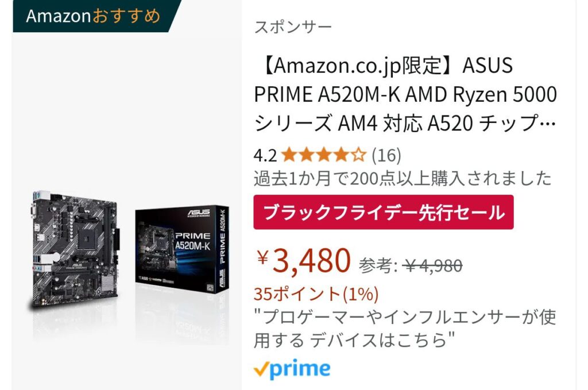Click the ASUS logo on the box
The width and height of the screenshot is (588, 390).
[199, 213]
